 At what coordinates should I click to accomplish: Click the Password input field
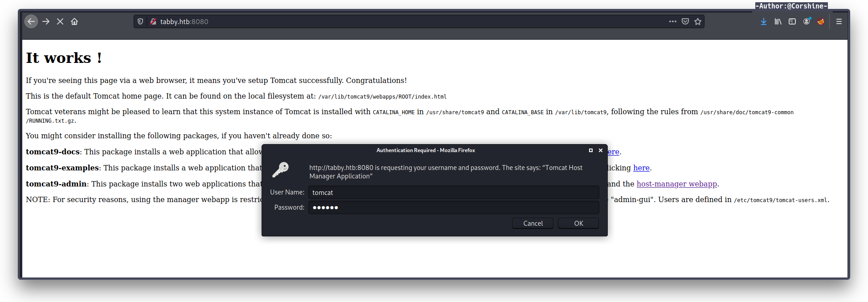[x=454, y=207]
